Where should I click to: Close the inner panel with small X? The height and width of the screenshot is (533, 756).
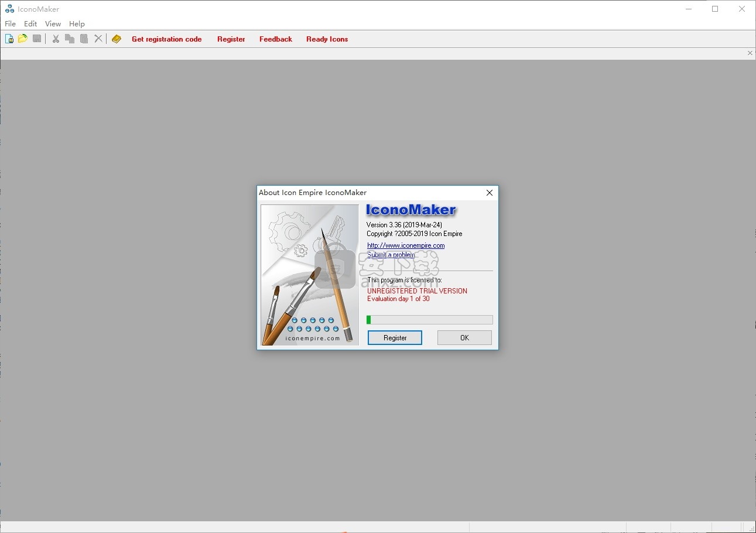pos(750,53)
